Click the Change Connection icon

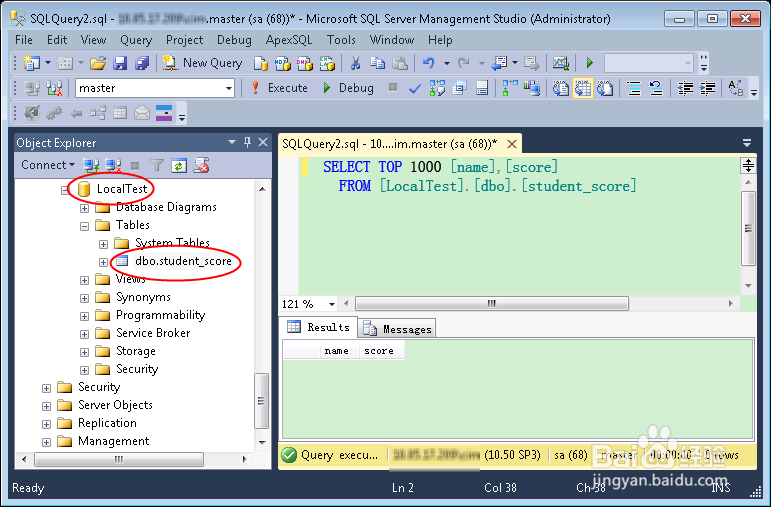(x=54, y=88)
